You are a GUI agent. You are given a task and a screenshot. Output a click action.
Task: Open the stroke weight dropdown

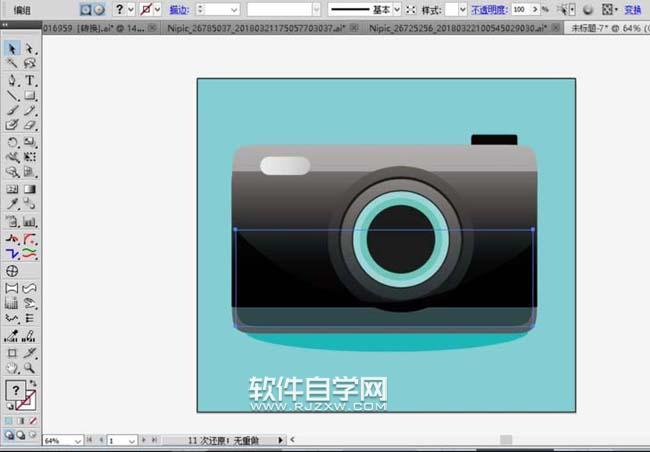coord(234,9)
